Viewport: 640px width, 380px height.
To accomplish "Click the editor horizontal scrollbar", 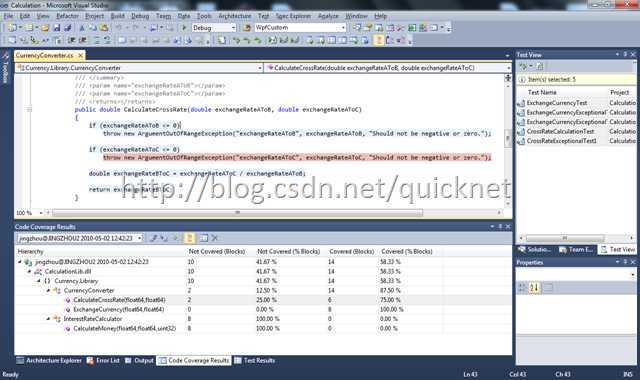I will pyautogui.click(x=237, y=213).
